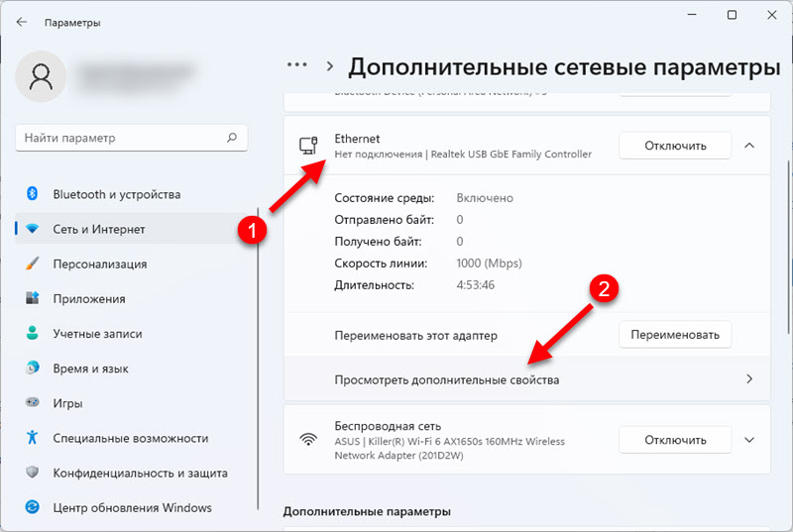Click the Центр обновления Windows icon
The width and height of the screenshot is (793, 532).
32,507
